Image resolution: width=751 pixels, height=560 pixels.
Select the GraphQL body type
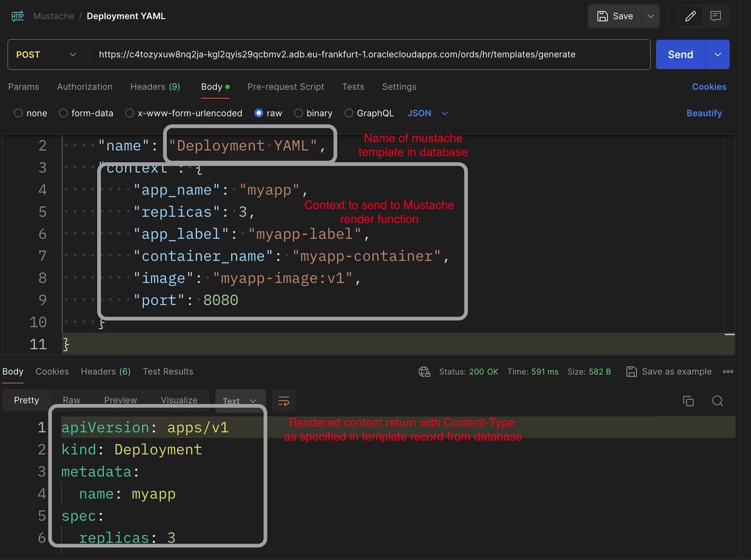(369, 113)
